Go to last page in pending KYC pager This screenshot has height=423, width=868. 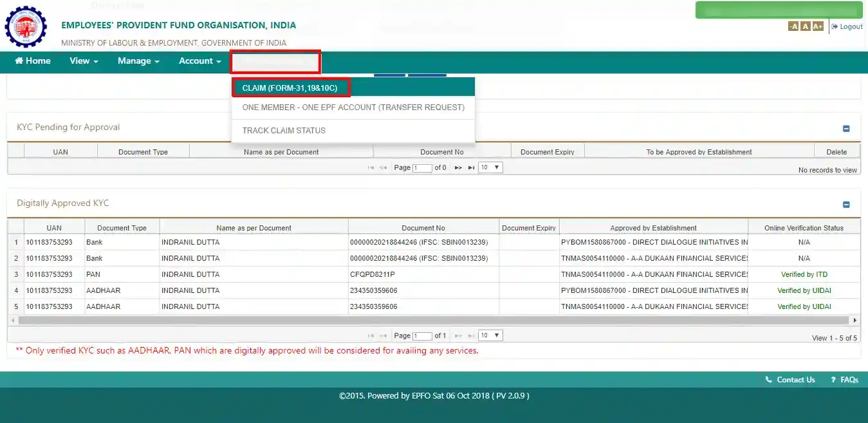(x=471, y=167)
